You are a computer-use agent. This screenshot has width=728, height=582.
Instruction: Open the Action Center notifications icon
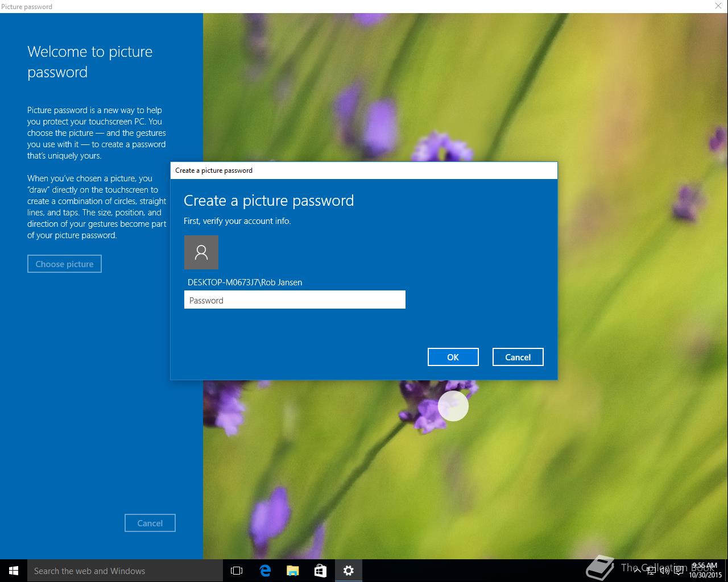(x=679, y=571)
